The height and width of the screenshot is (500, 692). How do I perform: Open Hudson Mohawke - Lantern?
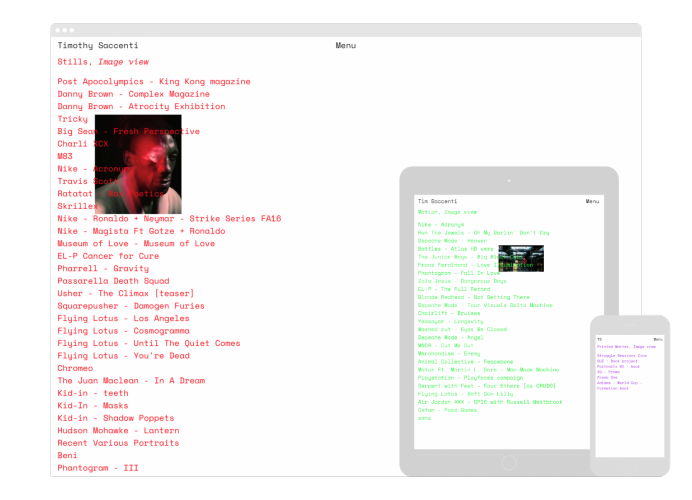[x=118, y=431]
